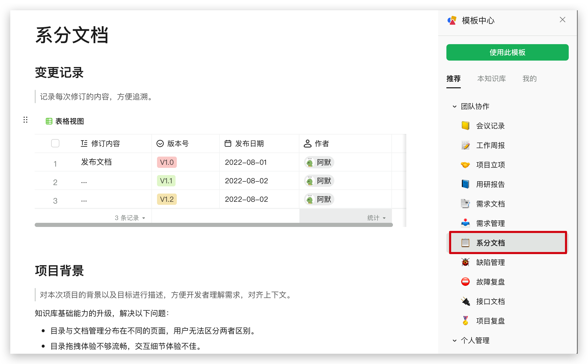Click the red V1.0 version tag
Image resolution: width=588 pixels, height=364 pixels.
coord(167,162)
